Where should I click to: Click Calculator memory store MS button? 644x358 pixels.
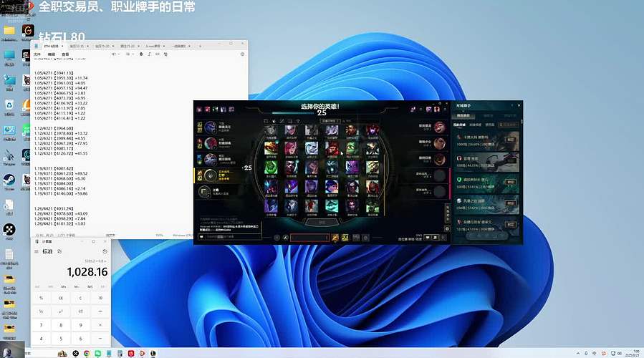point(90,286)
